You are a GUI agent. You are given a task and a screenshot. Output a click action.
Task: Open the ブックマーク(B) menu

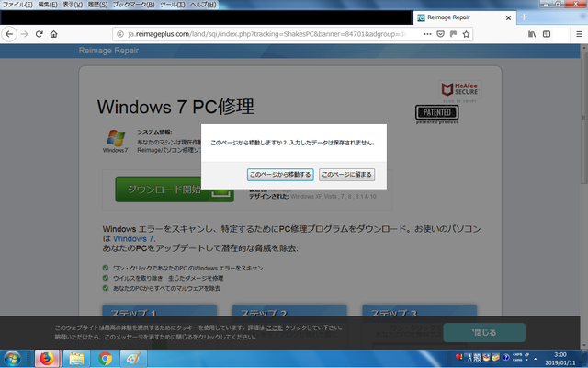coord(133,5)
